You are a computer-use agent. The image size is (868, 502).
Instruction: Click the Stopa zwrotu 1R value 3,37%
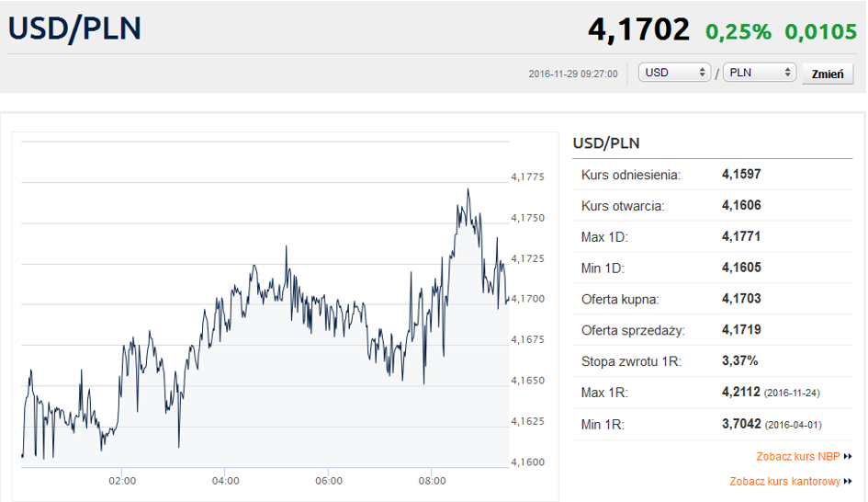click(x=739, y=360)
